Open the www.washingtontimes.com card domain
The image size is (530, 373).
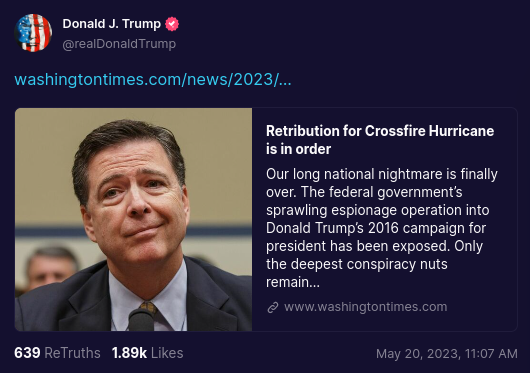[x=365, y=307]
